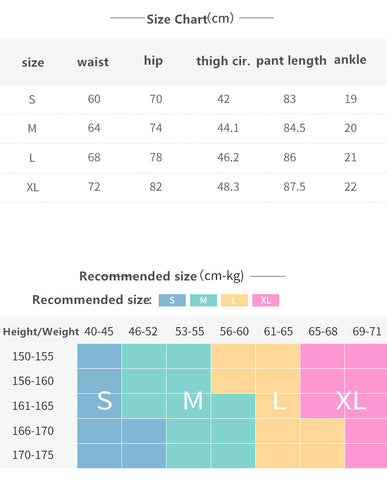387x480 pixels.
Task: Click the 56-60 weight column header
Action: pyautogui.click(x=234, y=331)
